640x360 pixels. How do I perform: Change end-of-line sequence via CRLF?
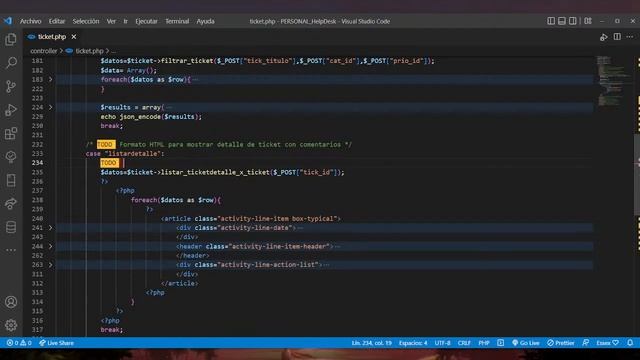coord(464,343)
